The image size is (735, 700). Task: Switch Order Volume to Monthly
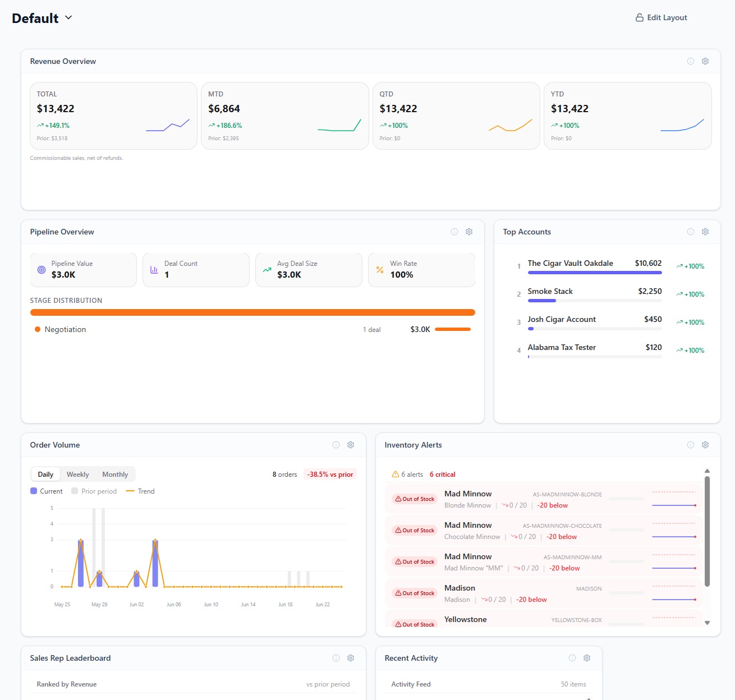coord(115,475)
